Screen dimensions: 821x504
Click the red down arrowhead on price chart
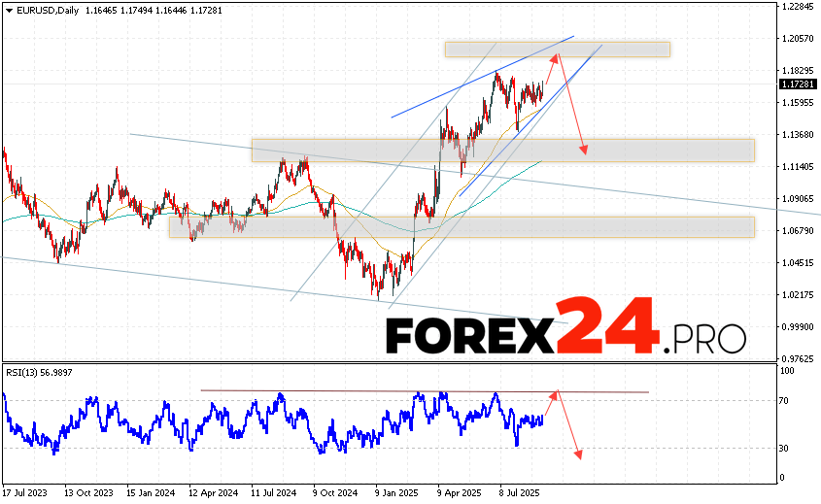[x=584, y=149]
